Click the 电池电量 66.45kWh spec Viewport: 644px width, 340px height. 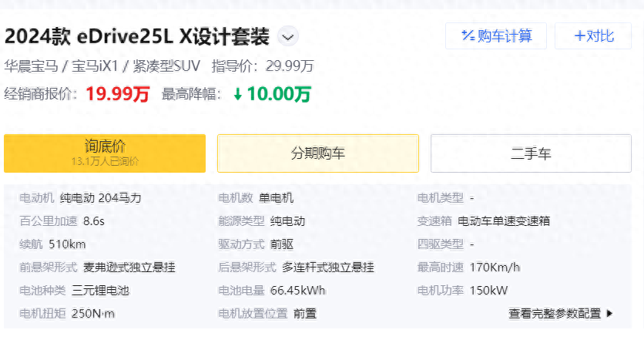coord(298,291)
